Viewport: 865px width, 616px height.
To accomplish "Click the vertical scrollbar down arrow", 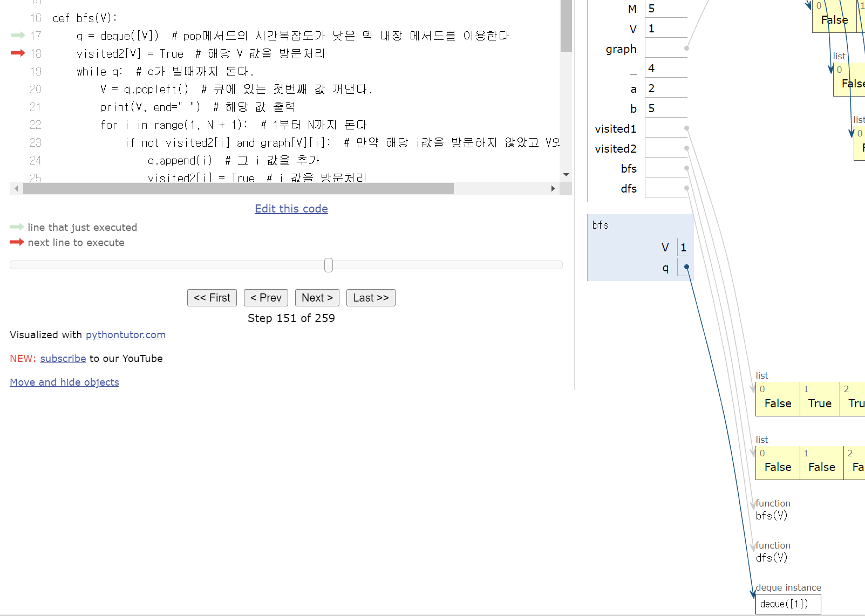I will (x=566, y=175).
